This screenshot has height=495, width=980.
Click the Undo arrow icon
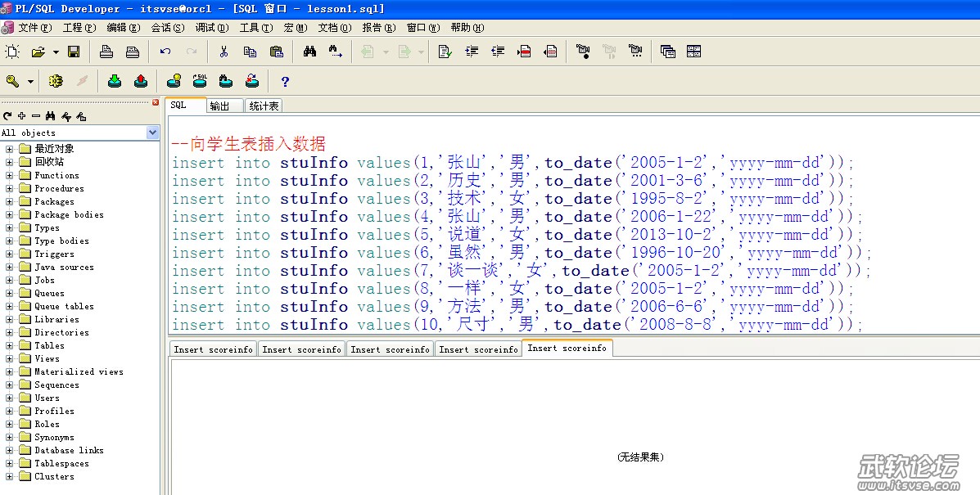[x=165, y=52]
